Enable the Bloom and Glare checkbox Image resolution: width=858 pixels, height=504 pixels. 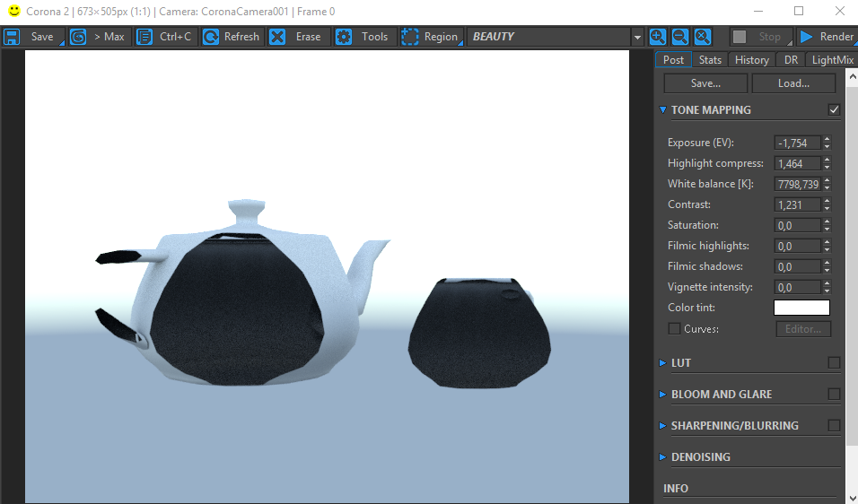pyautogui.click(x=834, y=395)
